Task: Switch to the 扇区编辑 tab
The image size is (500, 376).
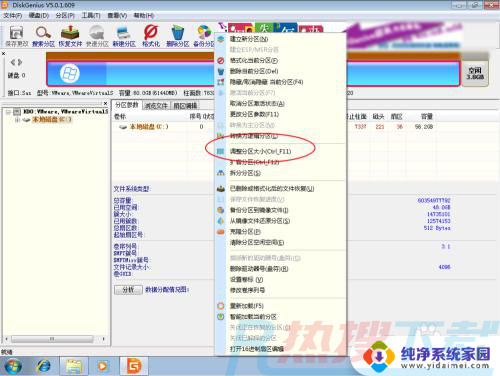Action: 185,106
